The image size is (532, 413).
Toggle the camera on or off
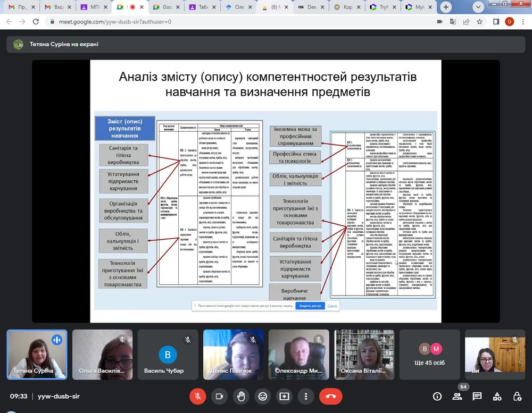pos(219,397)
